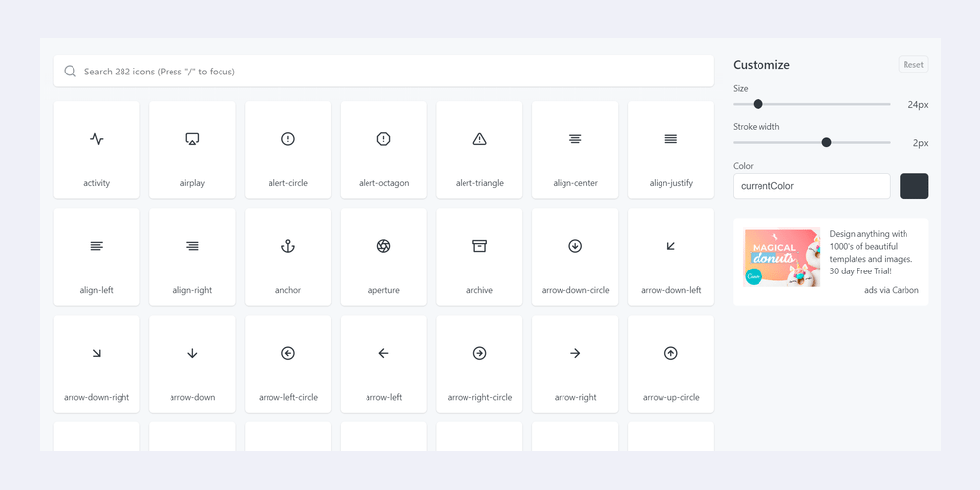Choose the arrow-right icon tile
This screenshot has height=490, width=980.
[x=575, y=363]
